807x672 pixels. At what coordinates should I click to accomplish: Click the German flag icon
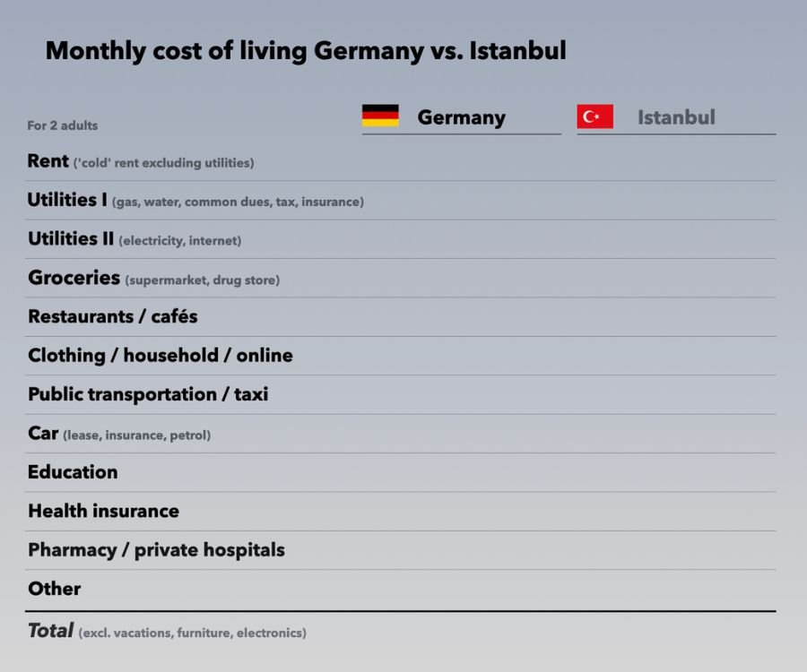coord(380,116)
